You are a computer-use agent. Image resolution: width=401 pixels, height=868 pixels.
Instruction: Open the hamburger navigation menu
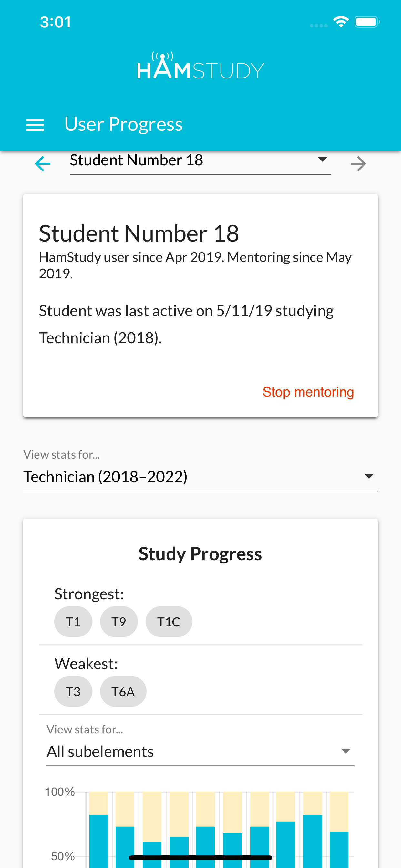(35, 125)
